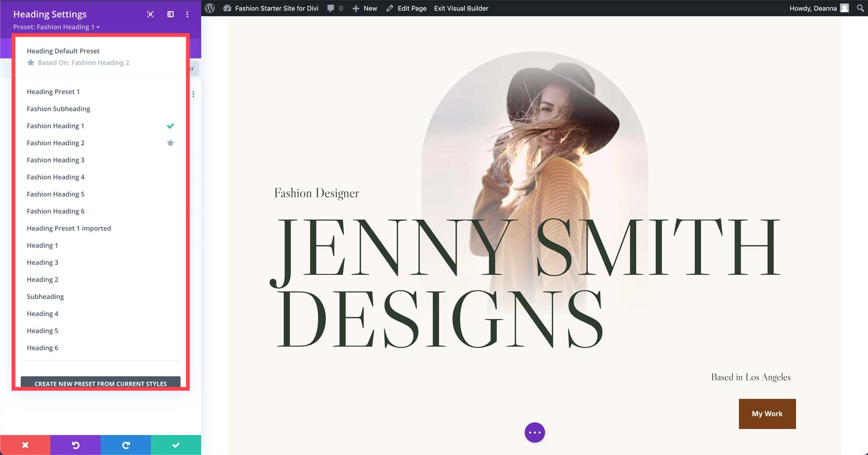
Task: Open the + New admin bar dropdown
Action: [x=365, y=8]
